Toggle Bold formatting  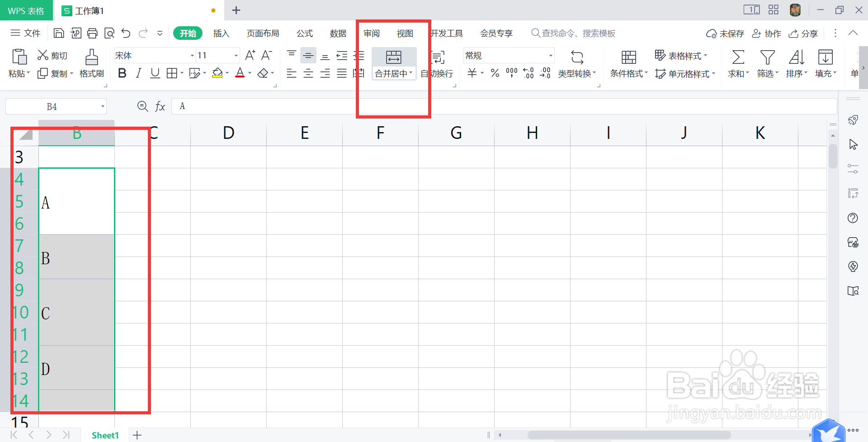coord(122,73)
